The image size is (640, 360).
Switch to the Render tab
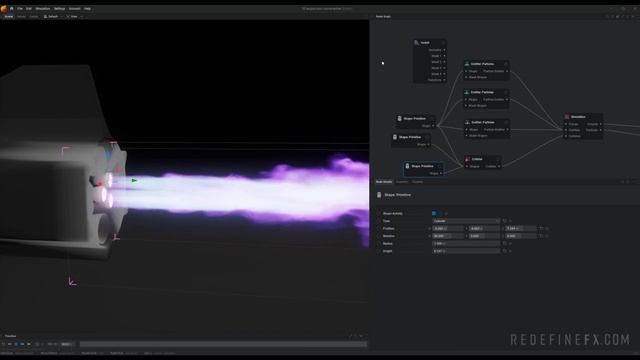click(21, 16)
